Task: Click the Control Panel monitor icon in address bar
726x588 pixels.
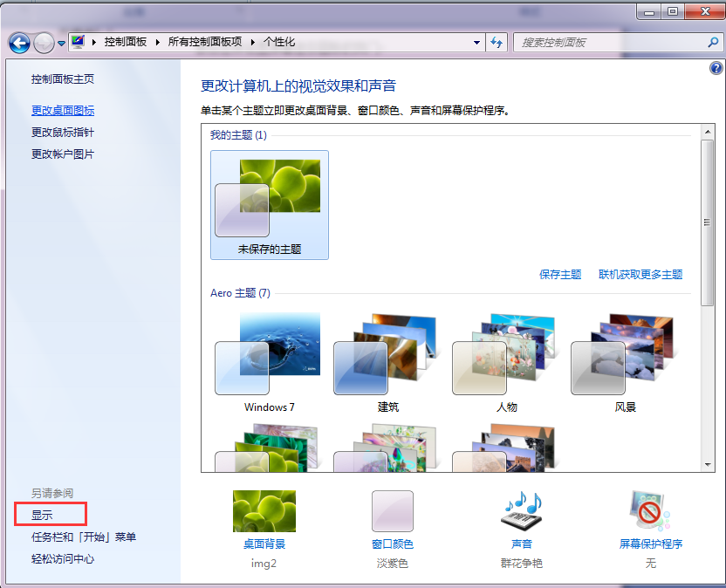Action: point(78,42)
